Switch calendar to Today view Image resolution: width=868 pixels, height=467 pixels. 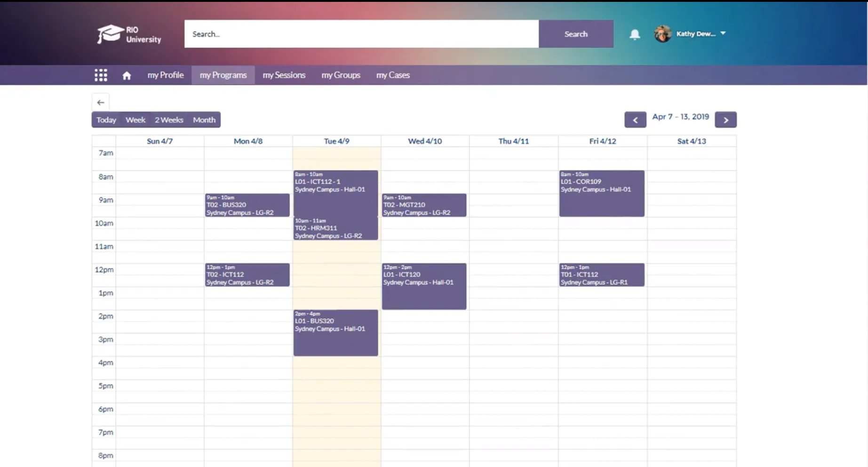[x=106, y=120]
